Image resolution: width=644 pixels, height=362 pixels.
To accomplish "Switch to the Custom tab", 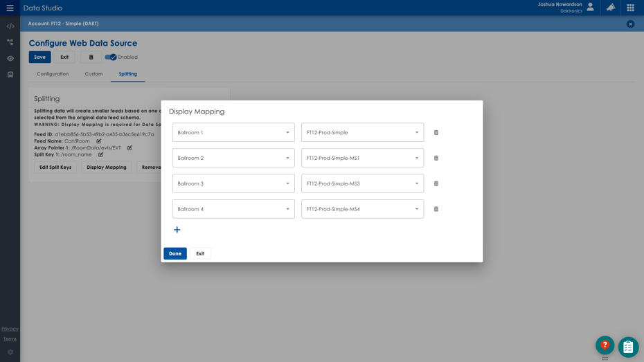I will 93,74.
